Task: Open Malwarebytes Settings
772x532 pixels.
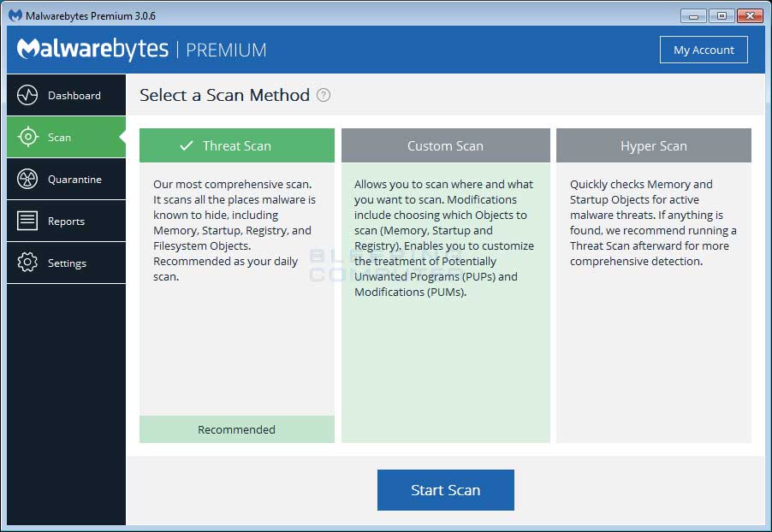Action: (x=66, y=263)
